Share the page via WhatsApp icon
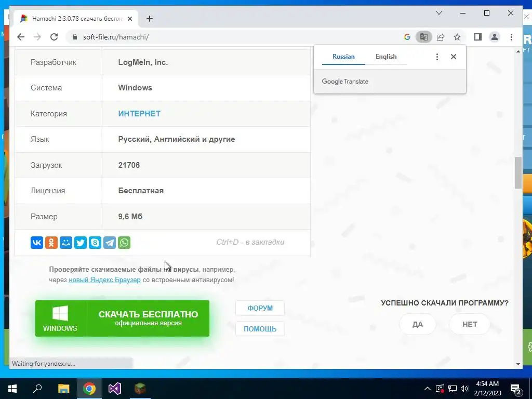Viewport: 532px width, 399px height. (x=124, y=243)
